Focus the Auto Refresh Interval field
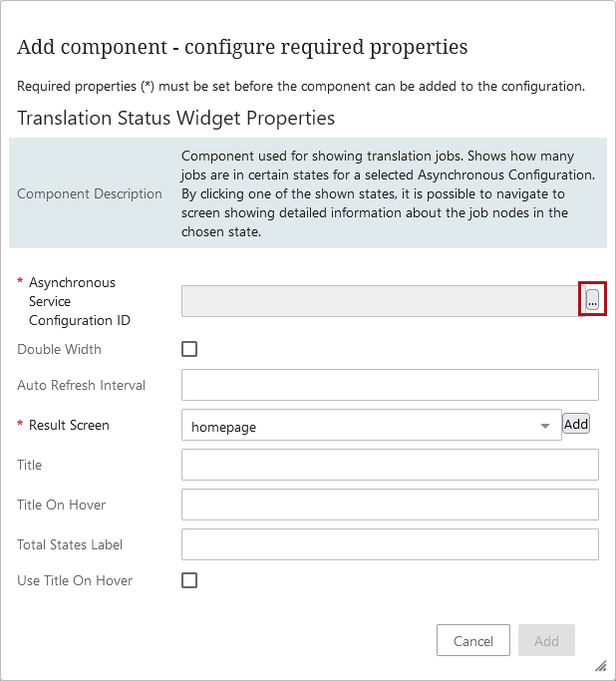 [390, 385]
